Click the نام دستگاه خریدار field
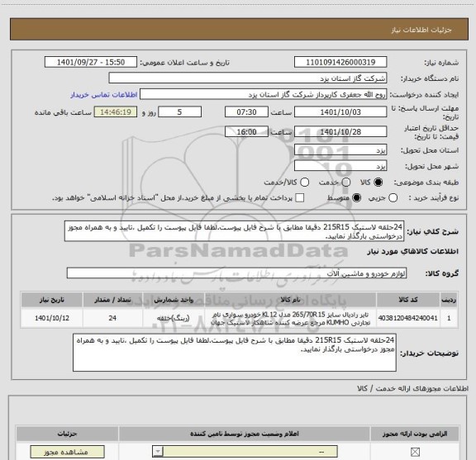 pyautogui.click(x=248, y=78)
